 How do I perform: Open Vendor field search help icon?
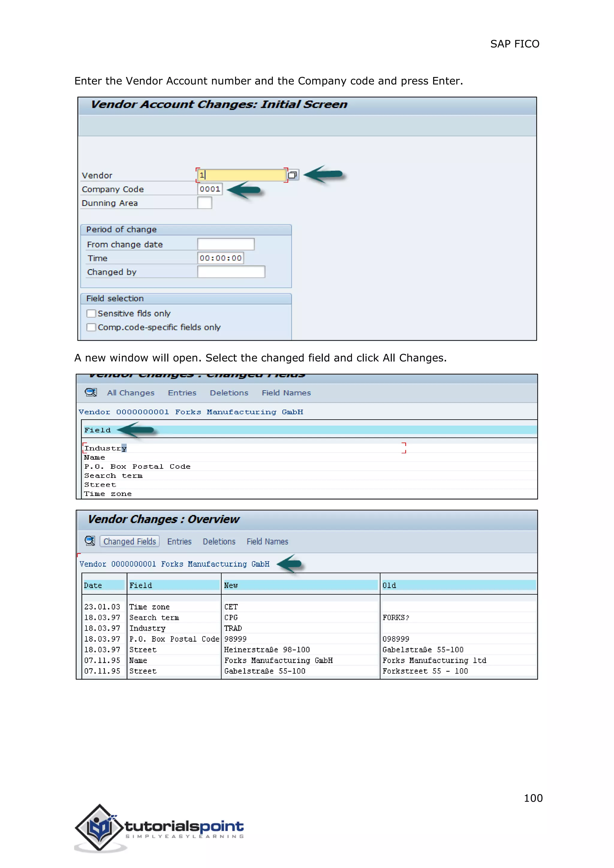coord(293,175)
